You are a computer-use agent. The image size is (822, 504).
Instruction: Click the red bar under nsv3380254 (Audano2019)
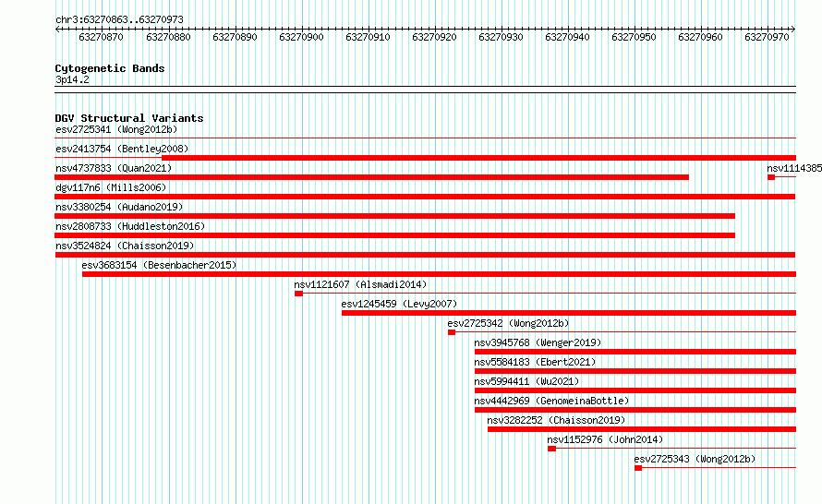click(x=394, y=216)
